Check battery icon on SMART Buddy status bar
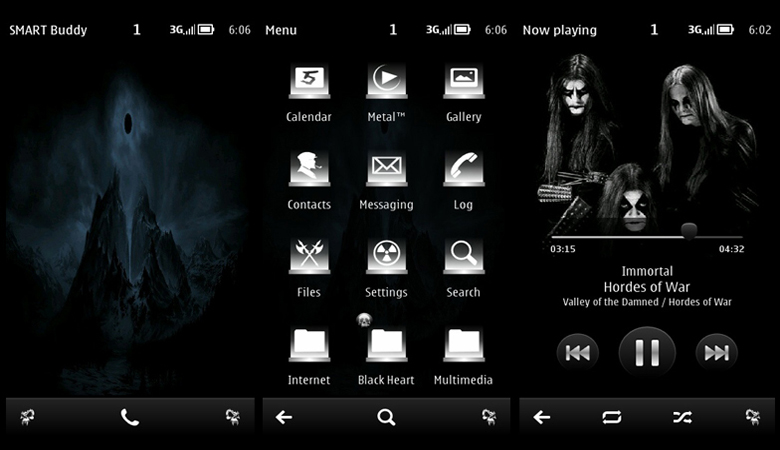This screenshot has width=780, height=450. [x=206, y=30]
